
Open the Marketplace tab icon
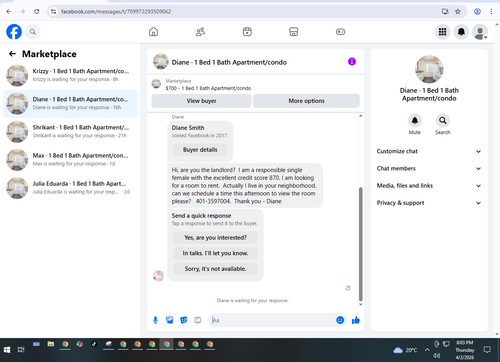point(294,32)
